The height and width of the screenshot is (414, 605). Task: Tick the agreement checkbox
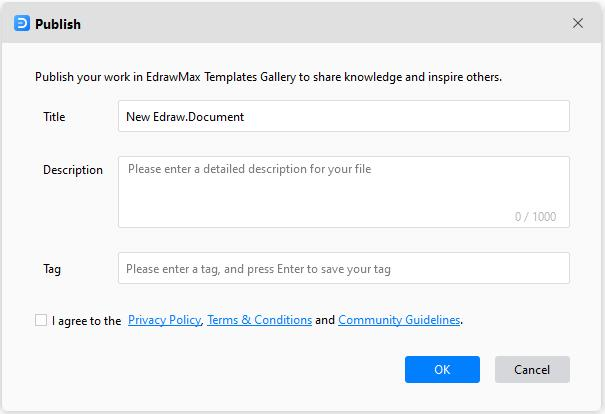41,320
